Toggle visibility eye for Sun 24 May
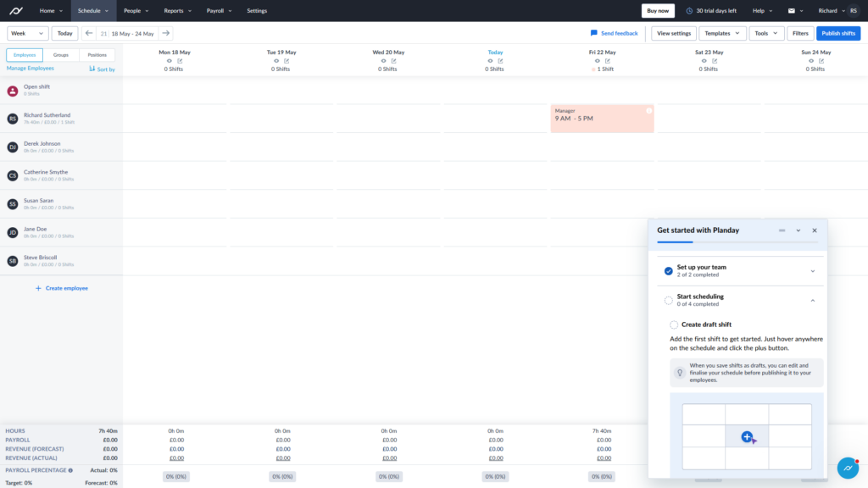Screen dimensions: 868x488 [x=811, y=61]
